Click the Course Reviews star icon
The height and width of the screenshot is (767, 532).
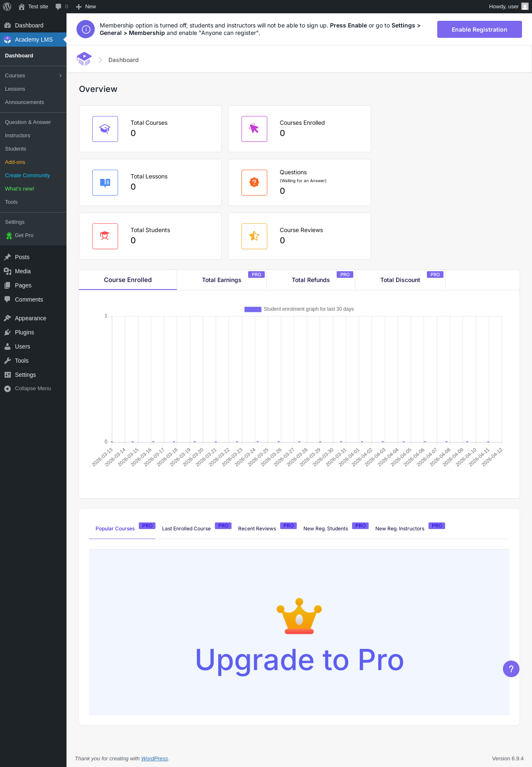[x=254, y=236]
